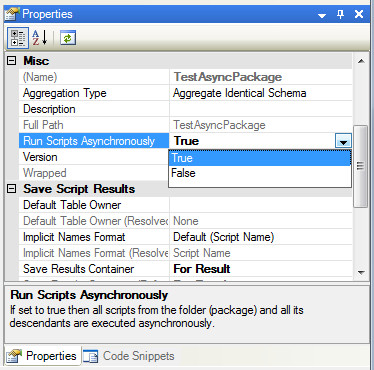Collapse the Save Script Results category
This screenshot has width=374, height=370.
click(x=12, y=189)
